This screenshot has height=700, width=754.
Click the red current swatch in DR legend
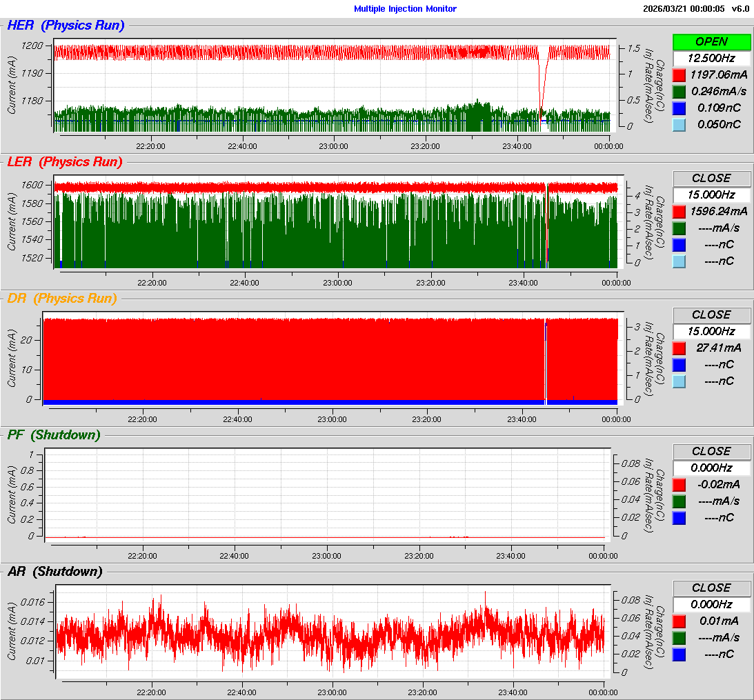pyautogui.click(x=679, y=348)
